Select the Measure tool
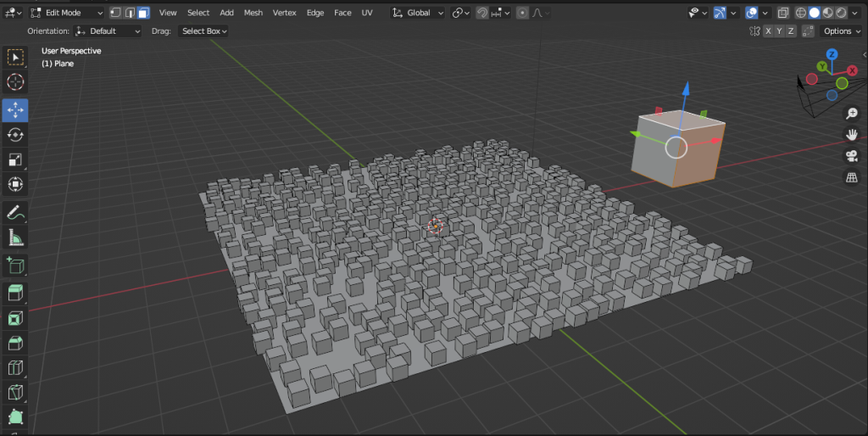Image resolution: width=868 pixels, height=436 pixels. pyautogui.click(x=15, y=237)
